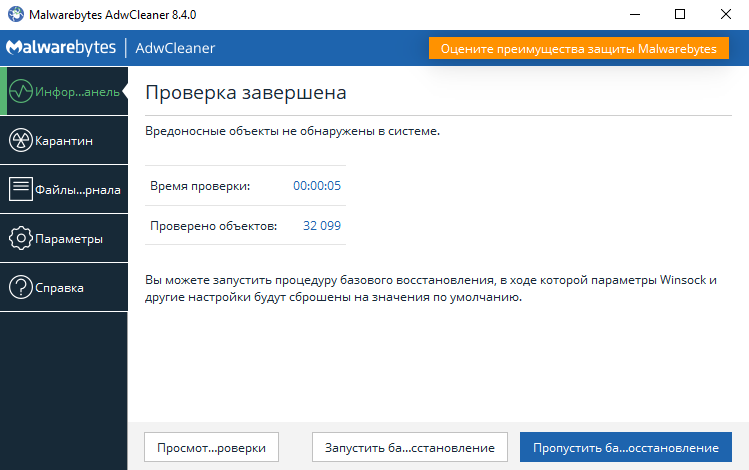This screenshot has width=749, height=470.
Task: Click the 'Вредоносные объекты не обнаружены' message
Action: click(x=292, y=131)
